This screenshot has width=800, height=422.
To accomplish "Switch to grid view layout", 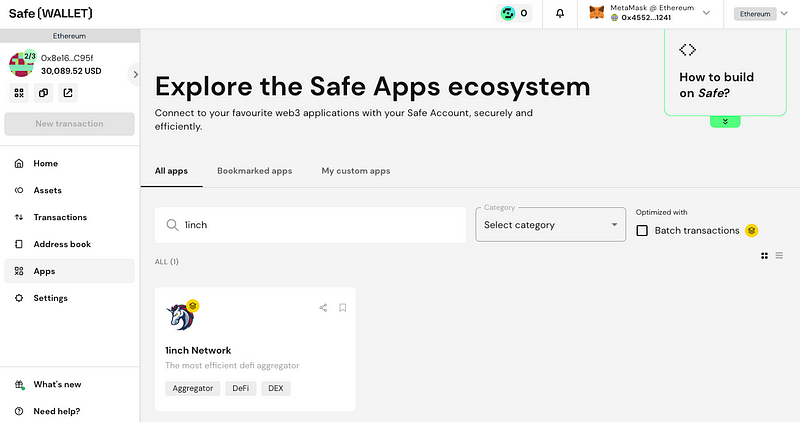I will point(764,256).
